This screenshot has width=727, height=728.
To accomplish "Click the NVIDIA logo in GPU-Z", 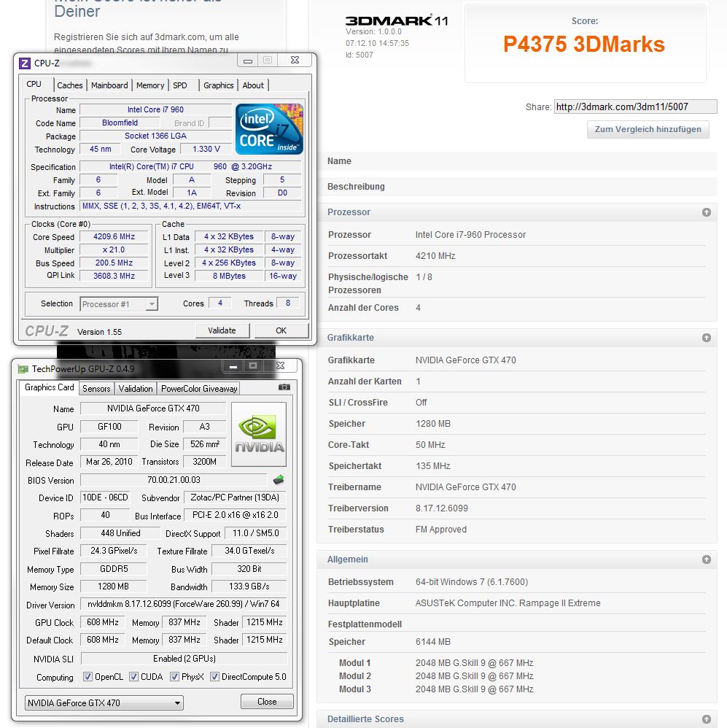I will coord(258,434).
